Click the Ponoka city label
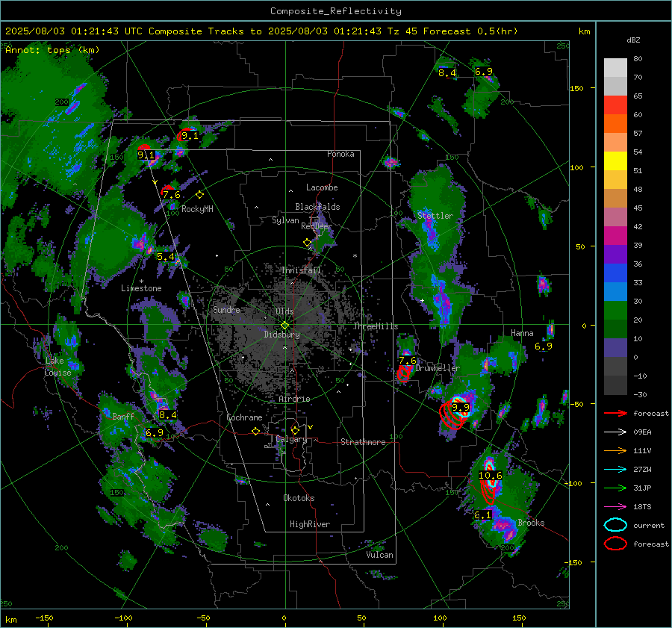Screen dimensions: 672x628 pos(340,154)
